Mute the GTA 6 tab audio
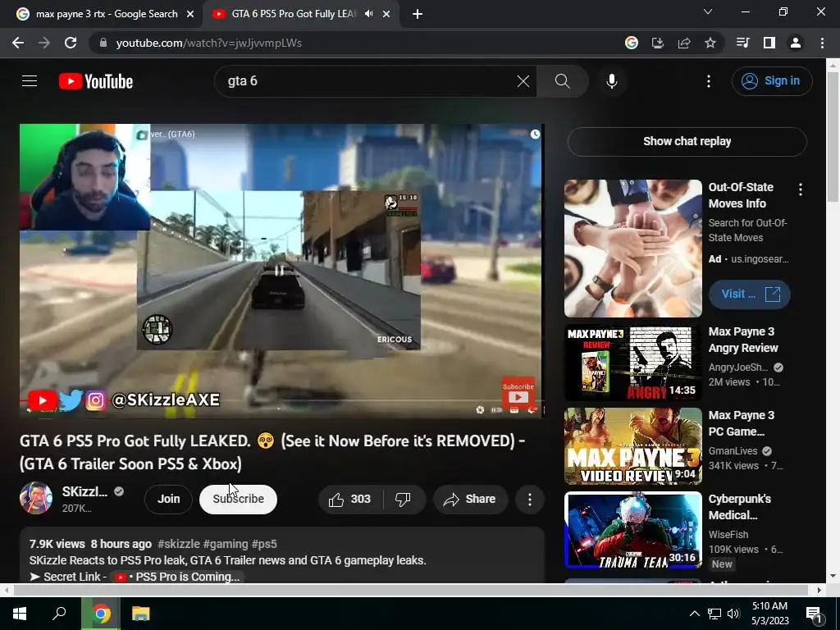 click(x=368, y=14)
